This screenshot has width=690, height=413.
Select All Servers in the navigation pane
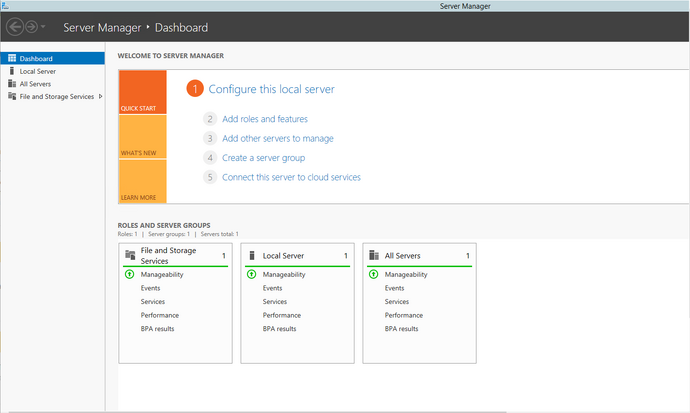click(x=52, y=84)
